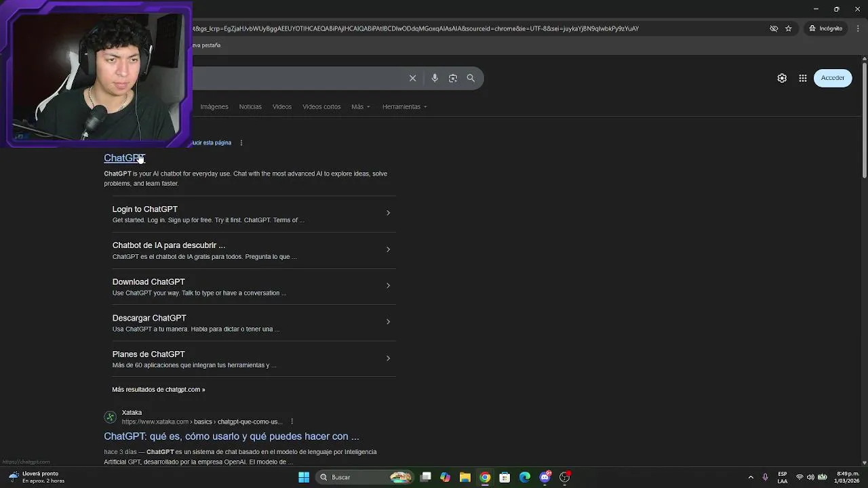Click the Google search input field

click(x=298, y=78)
